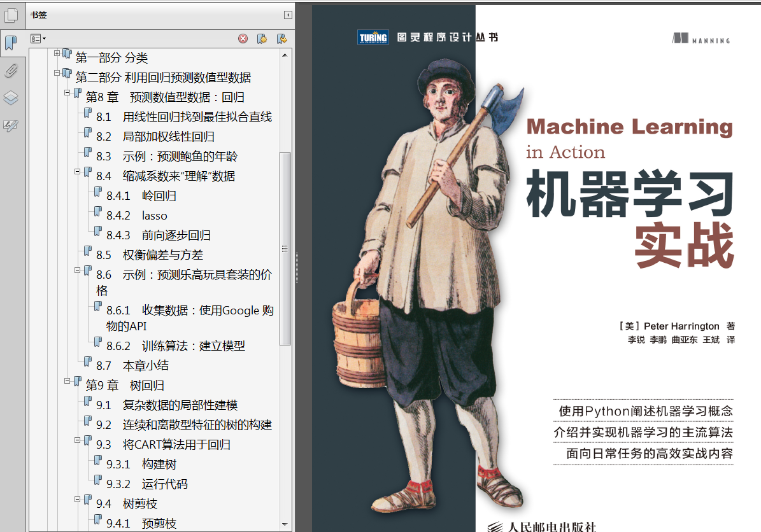
Task: Collapse the 9.3 将CART算法用于回归 node
Action: [77, 440]
